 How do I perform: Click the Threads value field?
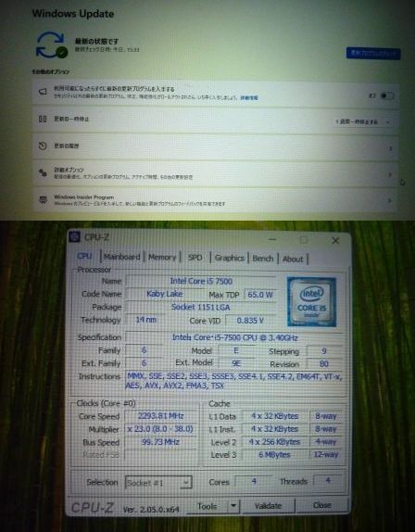[x=328, y=480]
